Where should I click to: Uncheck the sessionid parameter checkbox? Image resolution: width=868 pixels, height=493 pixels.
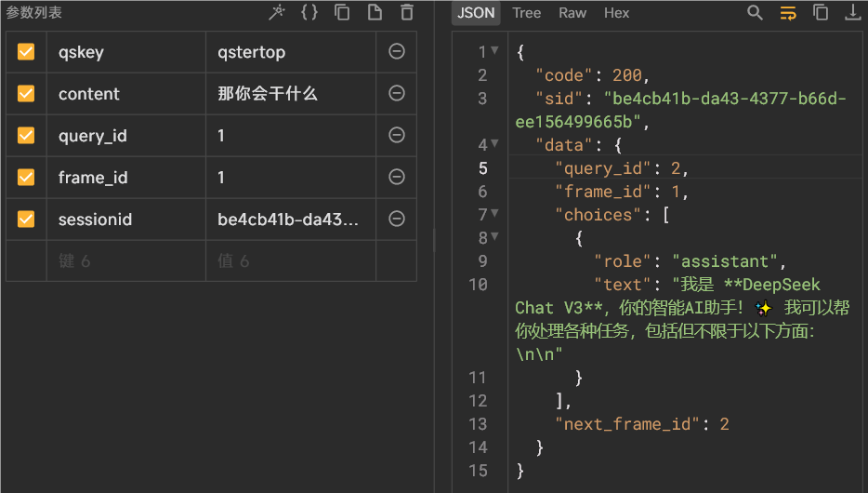pos(26,219)
